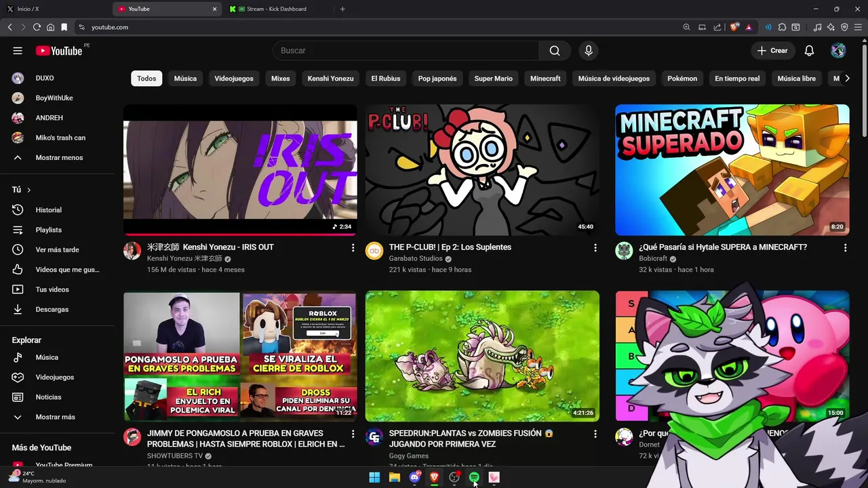Viewport: 868px width, 488px height.
Task: Open options menu for Hytale Minecraft video
Action: tap(845, 248)
